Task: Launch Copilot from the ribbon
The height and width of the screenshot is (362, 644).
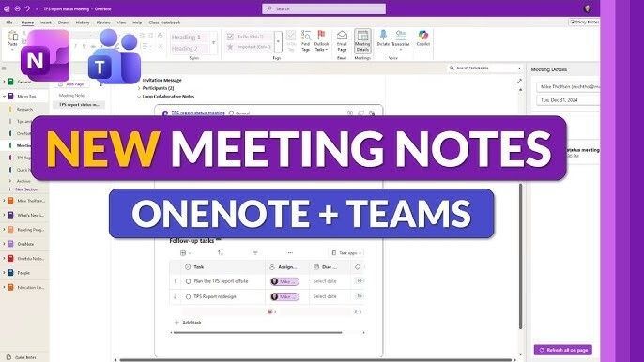Action: point(423,38)
